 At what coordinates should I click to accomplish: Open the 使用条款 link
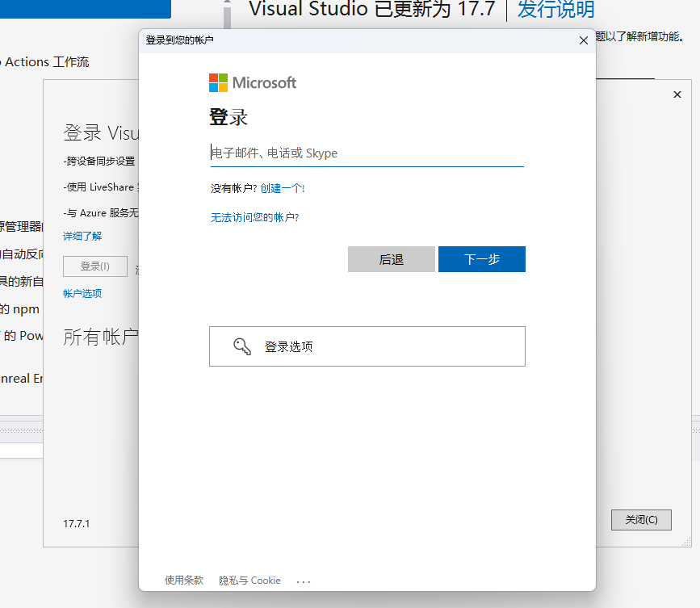coord(184,580)
